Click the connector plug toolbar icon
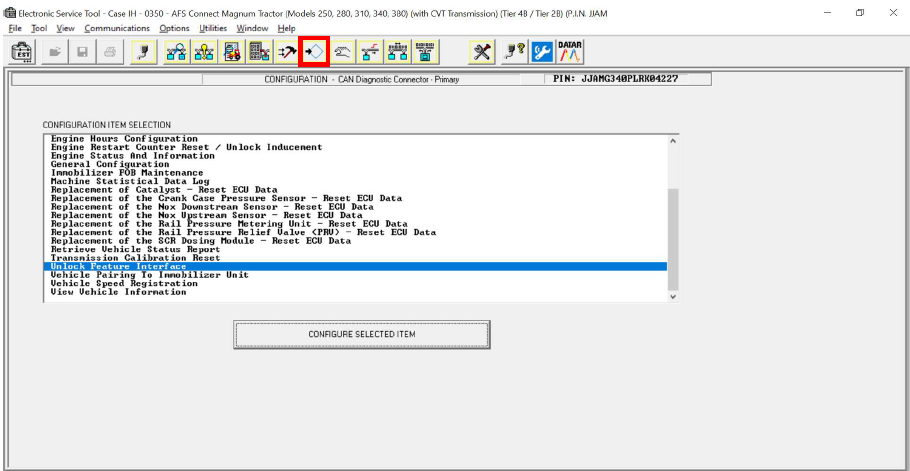Image resolution: width=910 pixels, height=471 pixels. pyautogui.click(x=143, y=52)
